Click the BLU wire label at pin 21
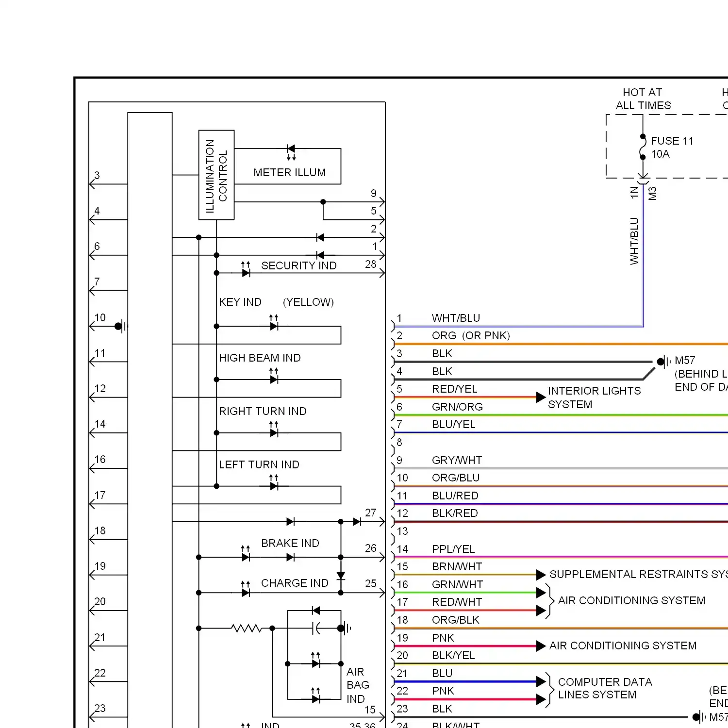 point(442,673)
